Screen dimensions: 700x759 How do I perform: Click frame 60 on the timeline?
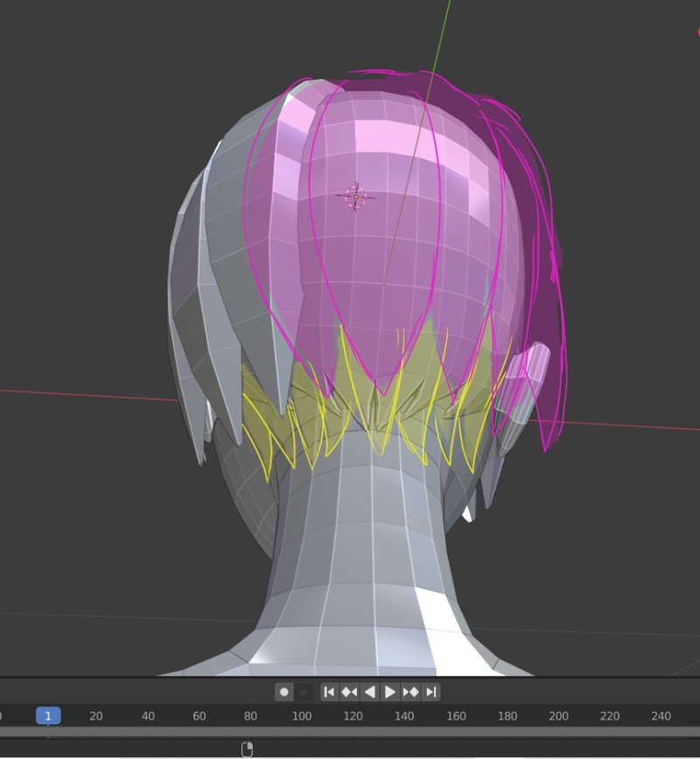click(x=199, y=716)
